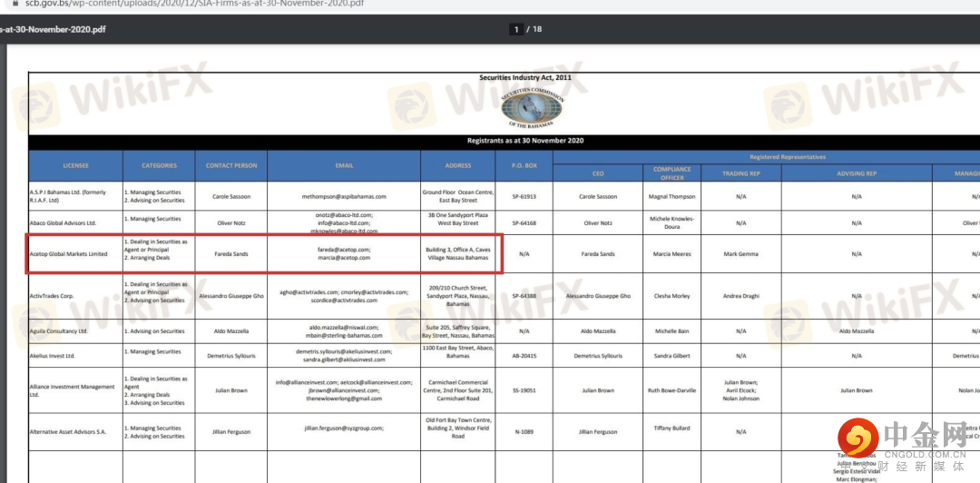Image resolution: width=980 pixels, height=483 pixels.
Task: Click email methompson@aspibahamas.com
Action: coord(344,196)
